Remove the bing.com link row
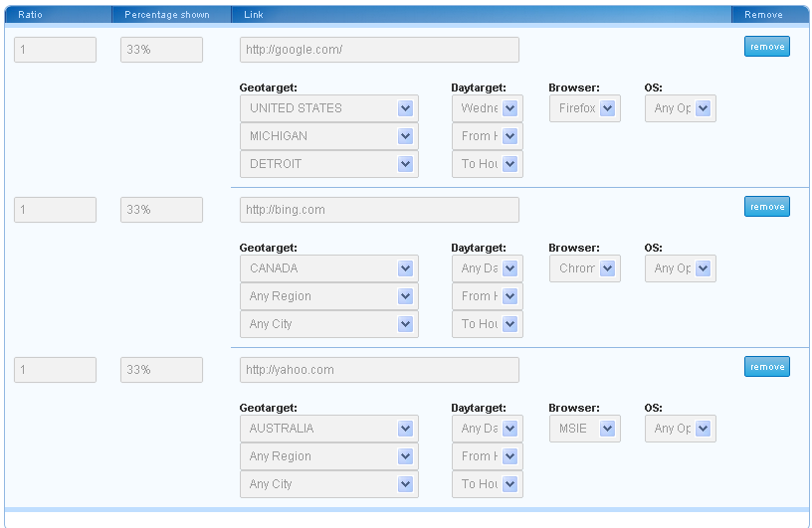Screen dimensions: 812x528 click(767, 207)
